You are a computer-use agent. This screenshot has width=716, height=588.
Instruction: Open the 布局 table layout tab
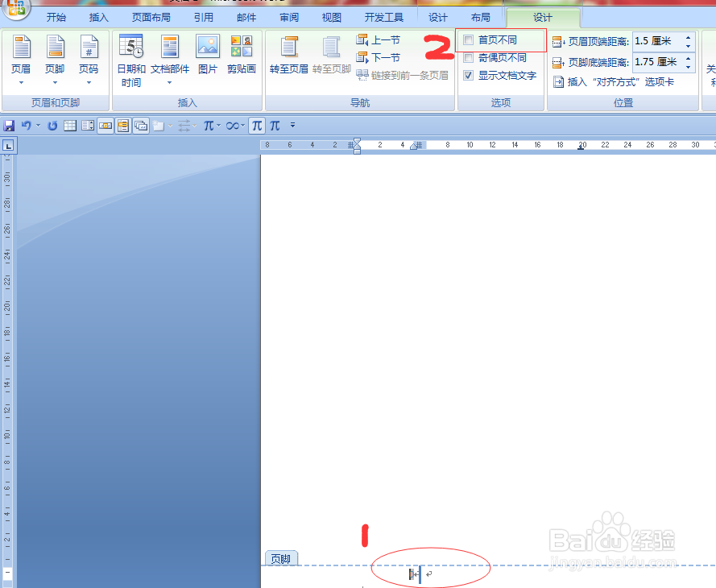[x=480, y=18]
